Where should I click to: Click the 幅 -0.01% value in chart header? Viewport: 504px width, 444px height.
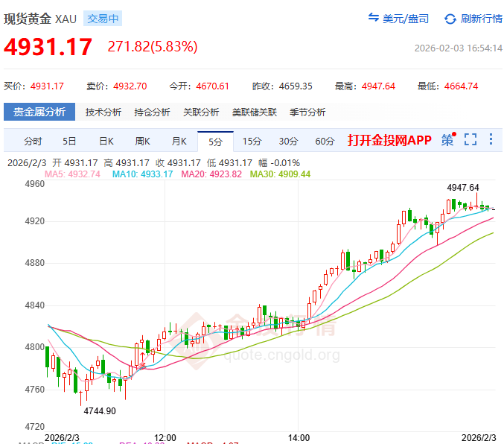pos(279,163)
